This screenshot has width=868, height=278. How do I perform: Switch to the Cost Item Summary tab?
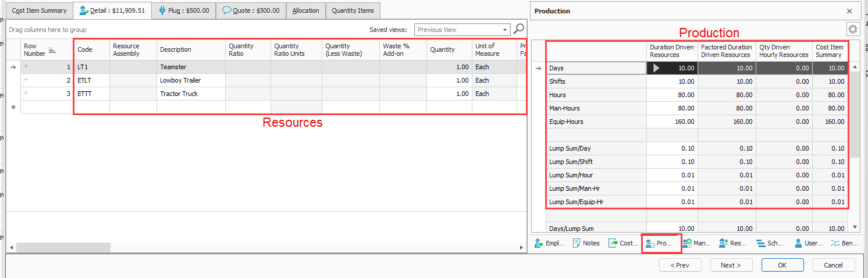pyautogui.click(x=39, y=10)
